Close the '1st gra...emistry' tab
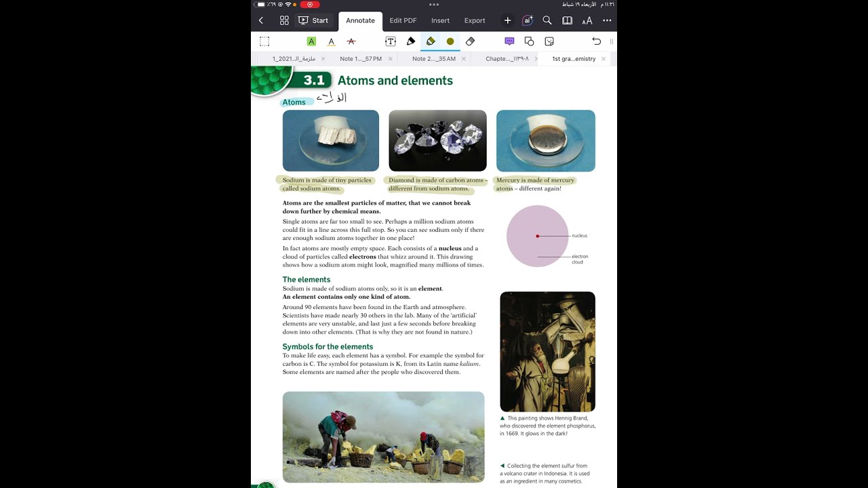 tap(604, 59)
